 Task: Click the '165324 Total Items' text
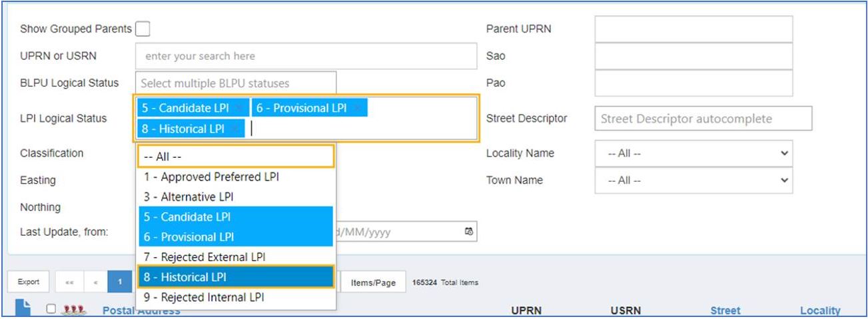446,282
